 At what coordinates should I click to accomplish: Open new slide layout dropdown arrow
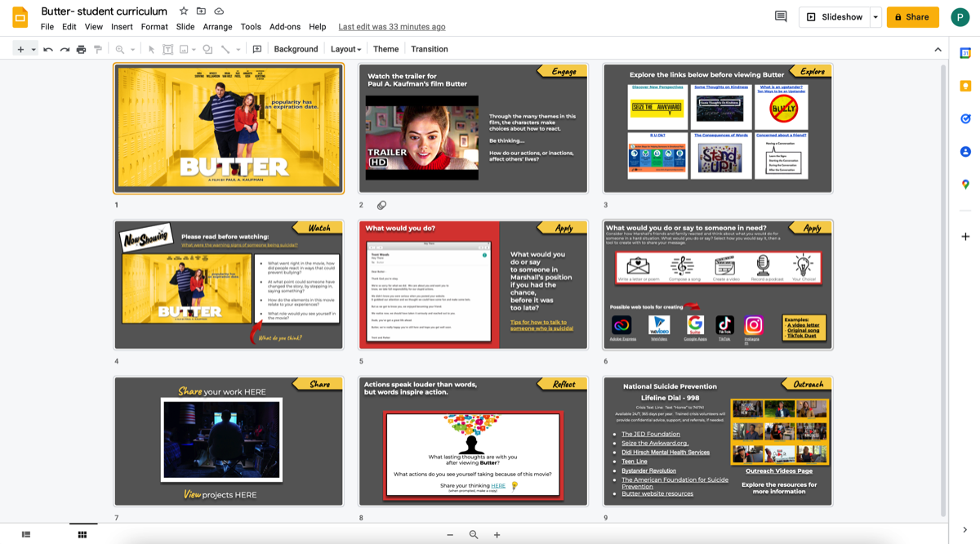click(x=33, y=49)
